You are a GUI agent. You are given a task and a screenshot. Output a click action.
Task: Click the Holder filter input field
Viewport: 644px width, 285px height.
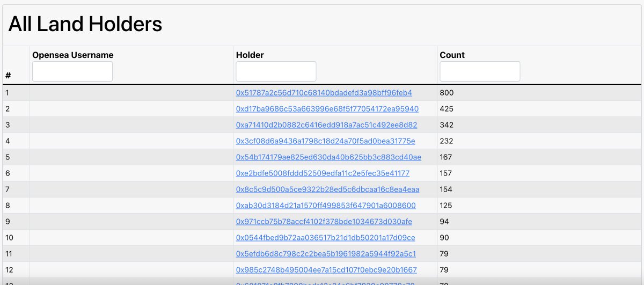[276, 71]
